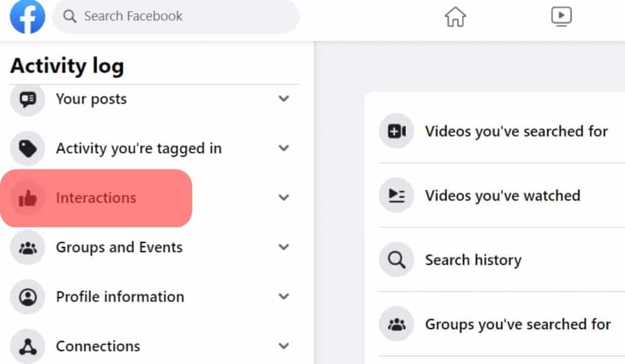Open Facebook Watch via video icon
This screenshot has width=625, height=364.
(x=560, y=16)
